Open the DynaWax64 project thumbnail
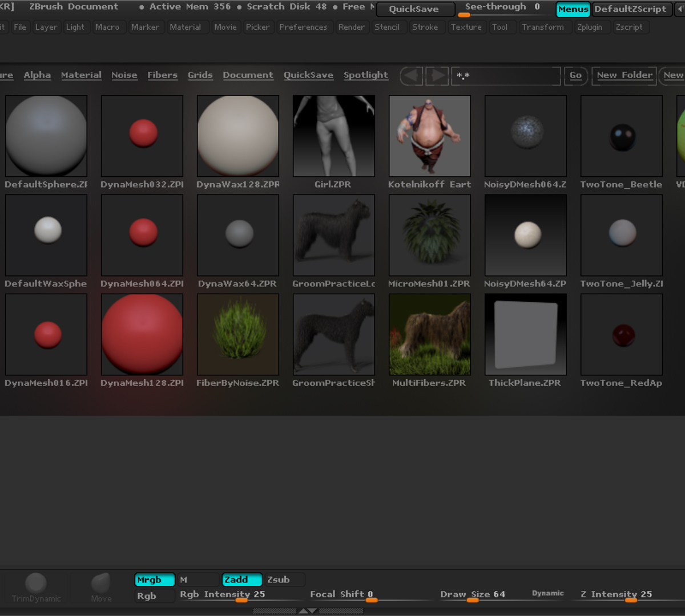This screenshot has width=685, height=616. pos(238,235)
